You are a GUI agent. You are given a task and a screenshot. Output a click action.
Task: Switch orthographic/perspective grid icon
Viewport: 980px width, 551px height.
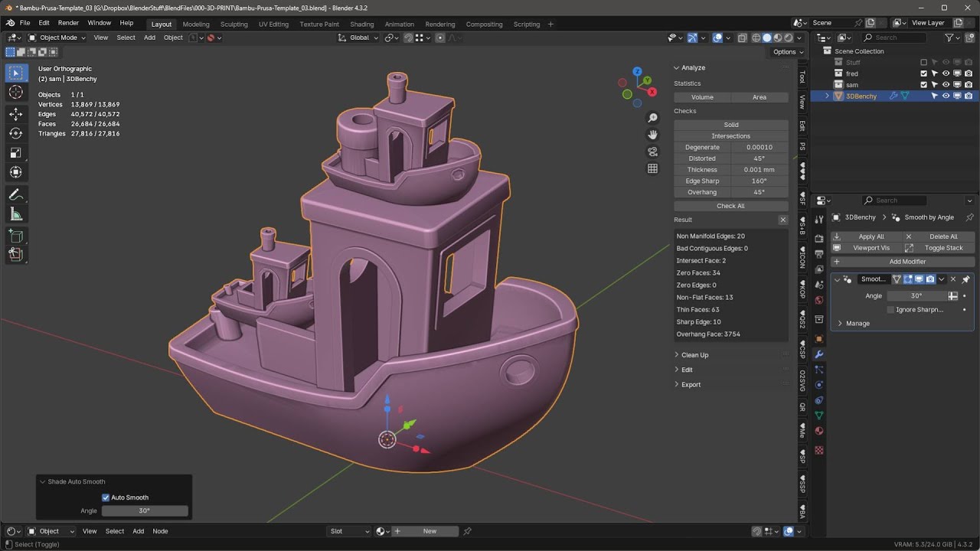coord(652,168)
